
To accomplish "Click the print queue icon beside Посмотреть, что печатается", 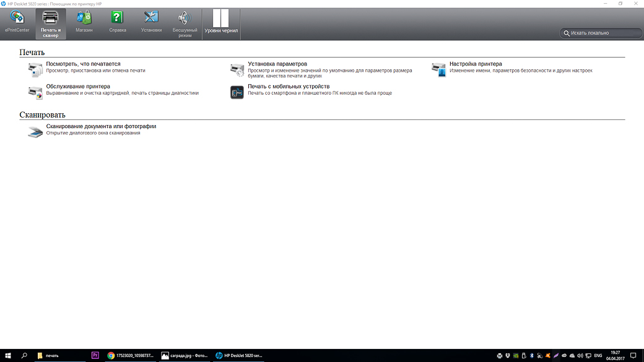I will click(35, 70).
